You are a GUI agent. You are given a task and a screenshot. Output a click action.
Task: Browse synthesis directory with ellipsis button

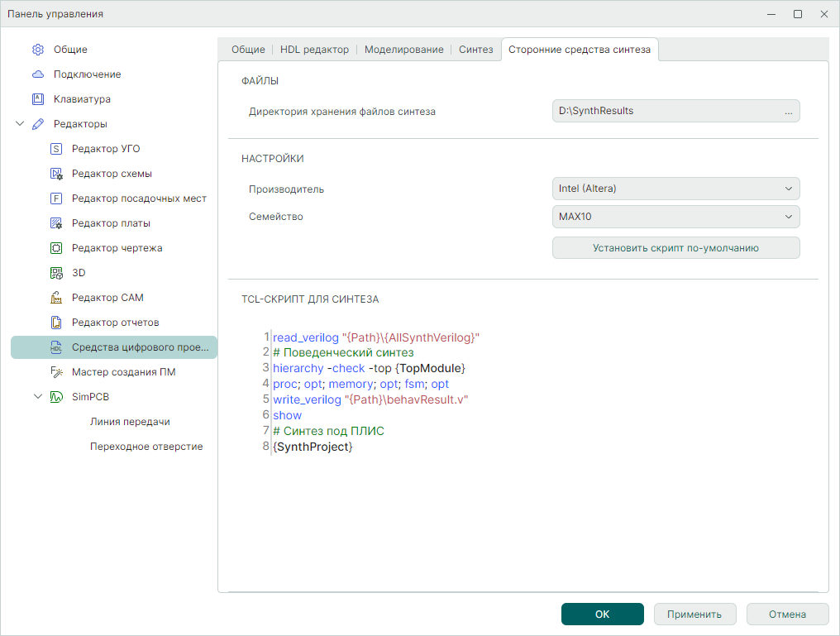(788, 111)
